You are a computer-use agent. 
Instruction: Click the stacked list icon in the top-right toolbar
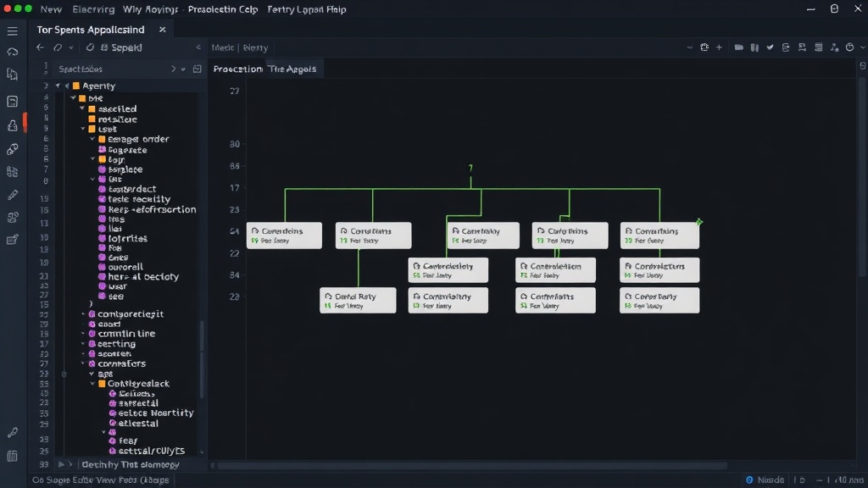coord(818,47)
